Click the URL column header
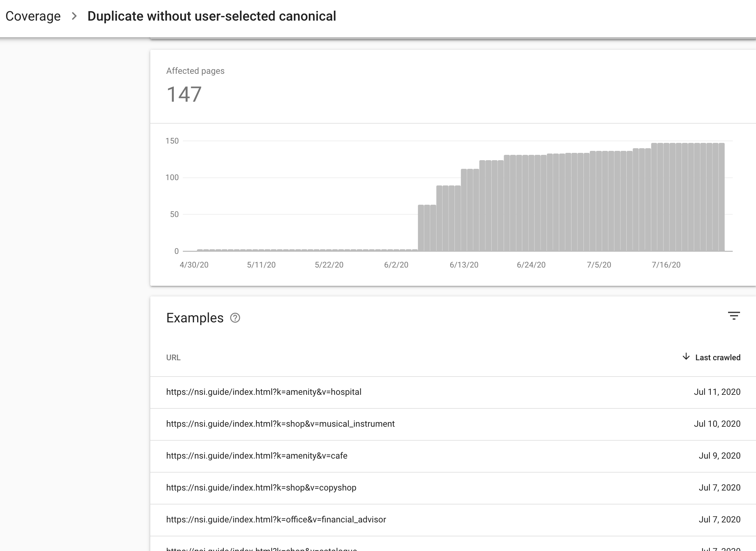The height and width of the screenshot is (551, 756). pyautogui.click(x=173, y=358)
